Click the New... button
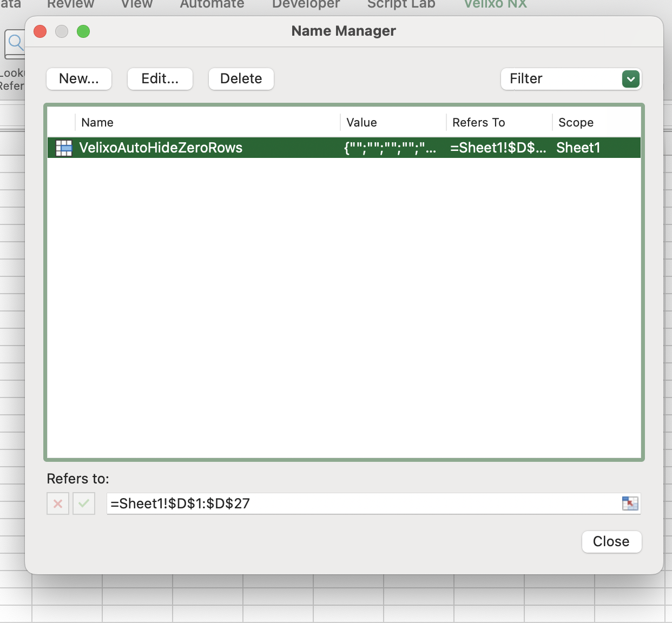Viewport: 672px width, 623px height. point(79,79)
